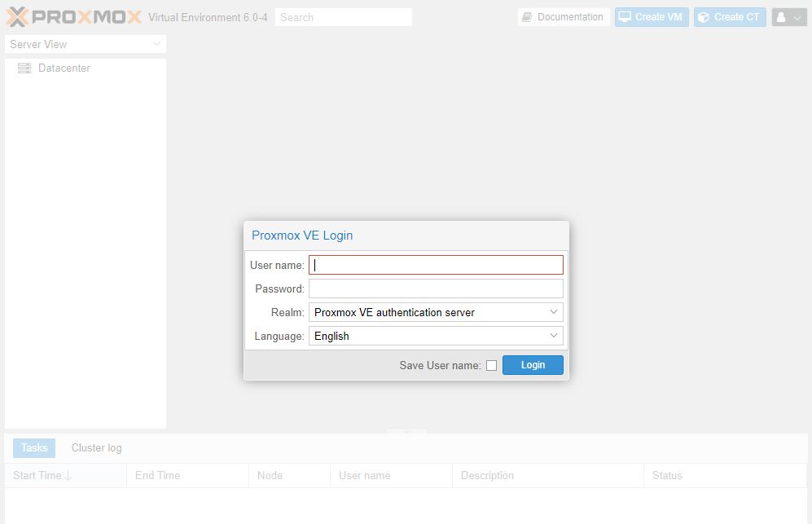The width and height of the screenshot is (812, 524).
Task: Click the Documentation book icon
Action: coord(527,17)
